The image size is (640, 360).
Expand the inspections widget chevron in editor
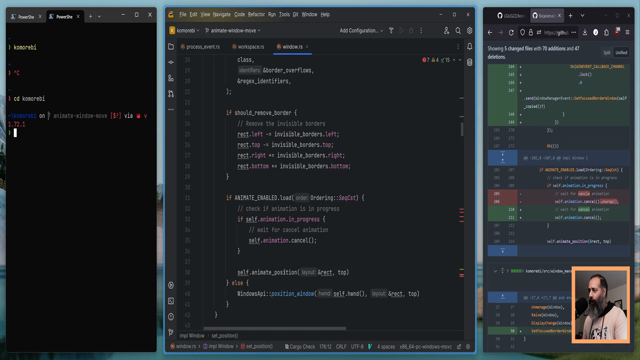pos(460,60)
